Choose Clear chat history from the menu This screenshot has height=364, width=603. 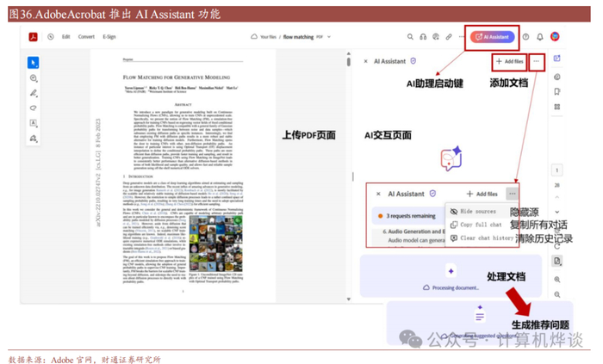coord(482,238)
